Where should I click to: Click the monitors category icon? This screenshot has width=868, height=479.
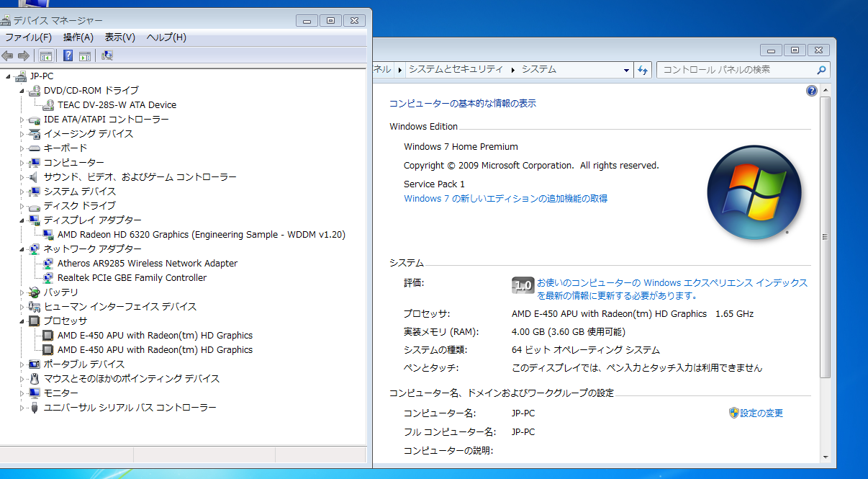[34, 393]
